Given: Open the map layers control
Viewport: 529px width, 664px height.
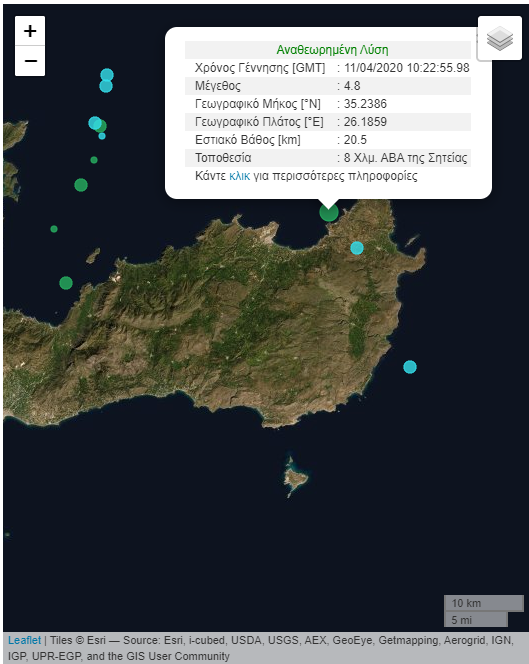Looking at the screenshot, I should (500, 38).
